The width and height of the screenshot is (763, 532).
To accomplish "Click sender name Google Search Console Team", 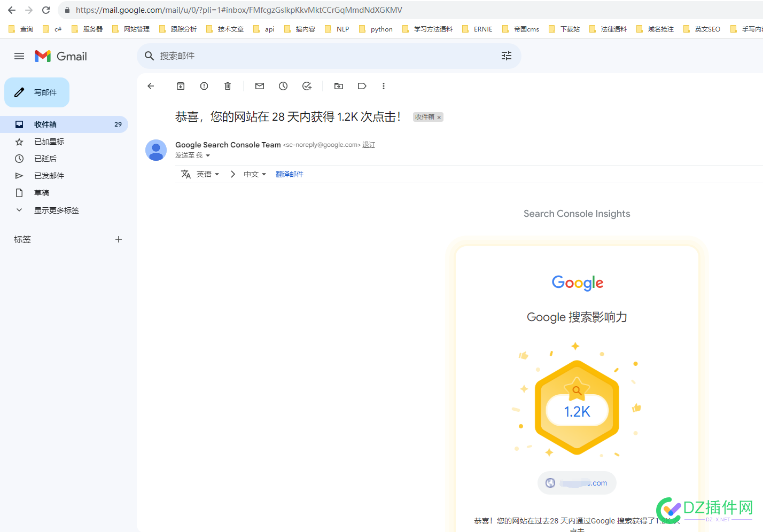I will click(x=228, y=145).
